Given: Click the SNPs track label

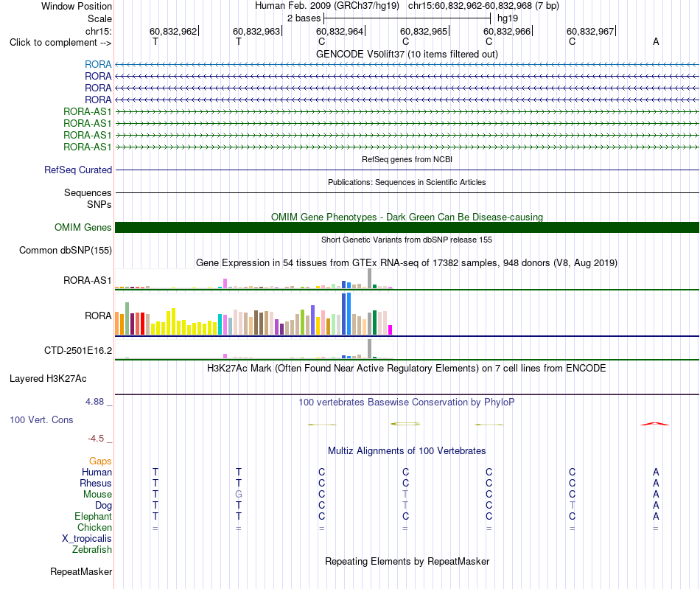Looking at the screenshot, I should (99, 204).
